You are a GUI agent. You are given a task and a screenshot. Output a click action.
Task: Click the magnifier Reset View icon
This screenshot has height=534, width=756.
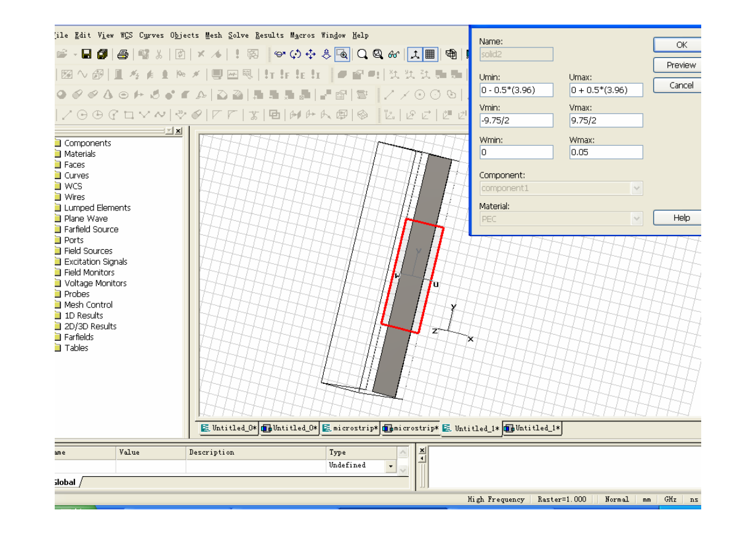coord(363,54)
